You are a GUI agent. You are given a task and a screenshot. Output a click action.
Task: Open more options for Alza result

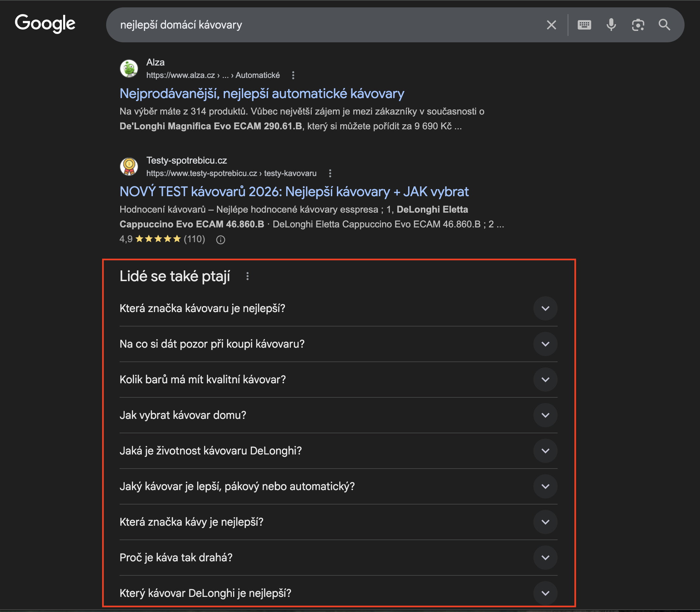click(x=293, y=76)
